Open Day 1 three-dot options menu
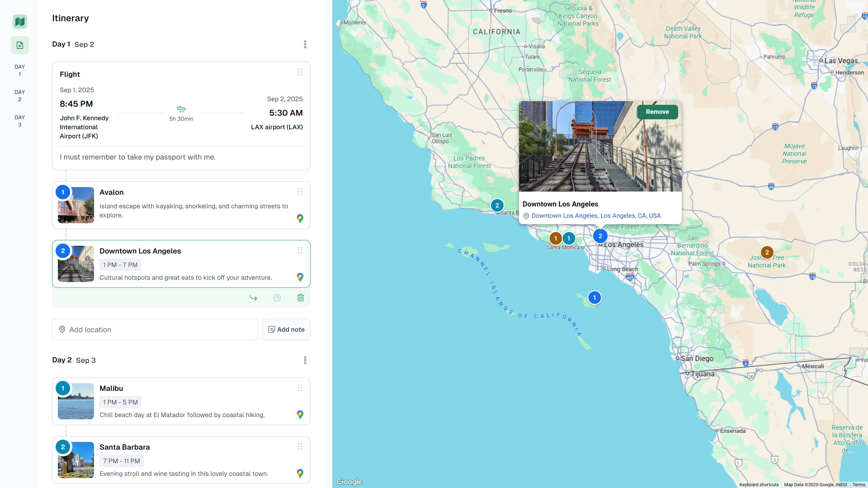 [x=305, y=45]
